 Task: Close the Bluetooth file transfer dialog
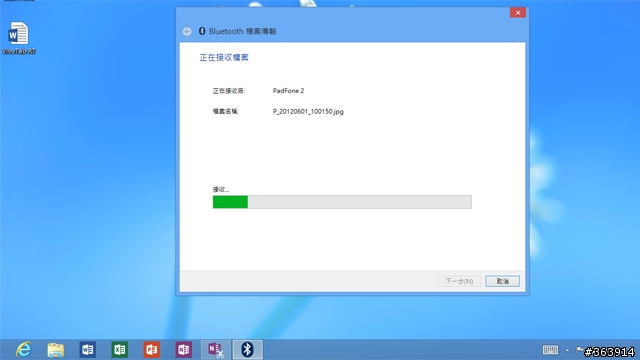[x=518, y=13]
